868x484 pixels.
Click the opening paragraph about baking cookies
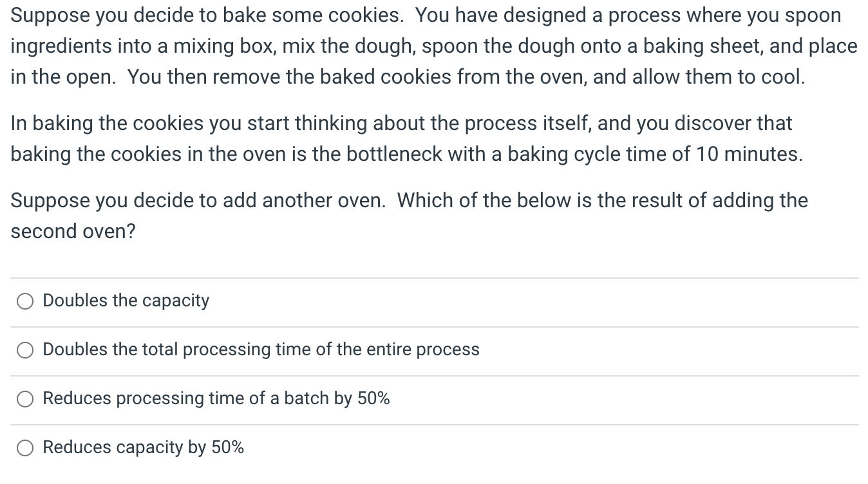coord(434,46)
